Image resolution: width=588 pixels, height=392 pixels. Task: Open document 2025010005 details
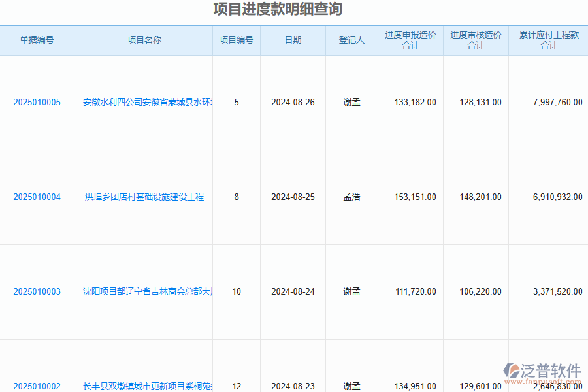click(38, 102)
